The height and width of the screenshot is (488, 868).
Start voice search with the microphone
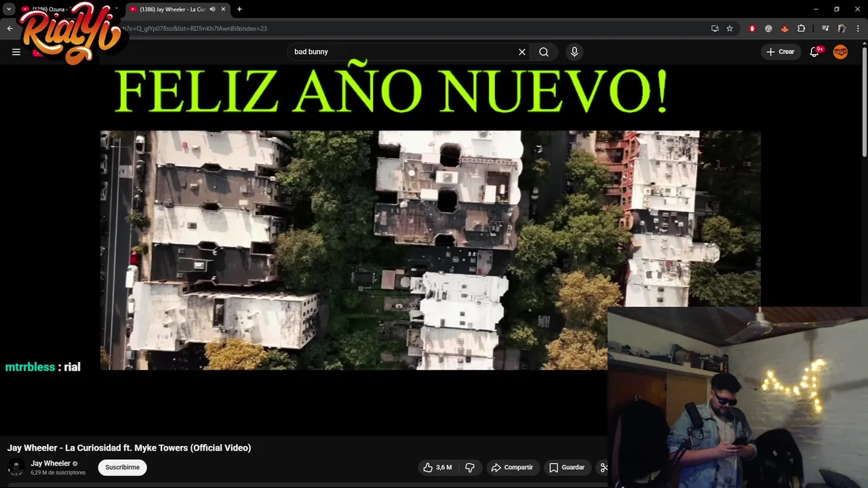point(574,52)
